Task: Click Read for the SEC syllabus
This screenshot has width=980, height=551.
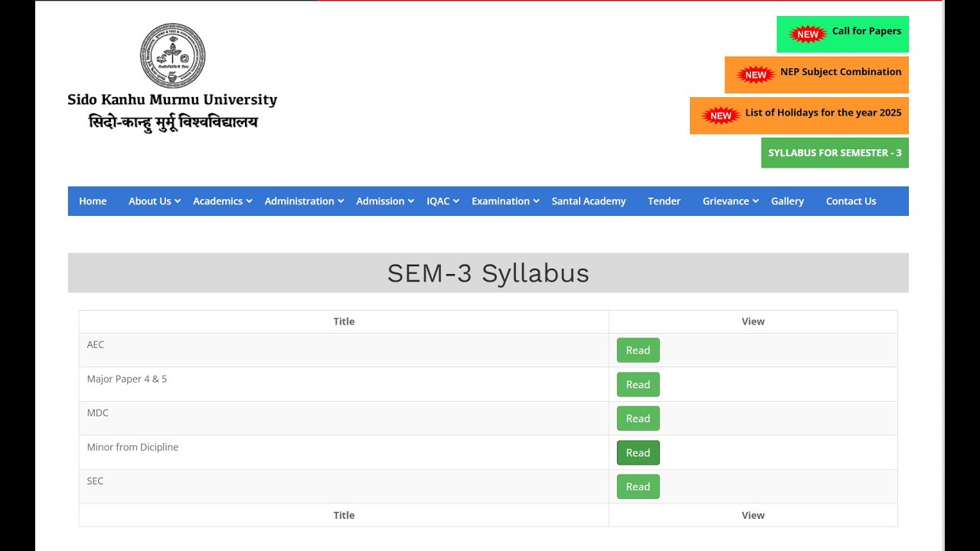Action: 638,487
